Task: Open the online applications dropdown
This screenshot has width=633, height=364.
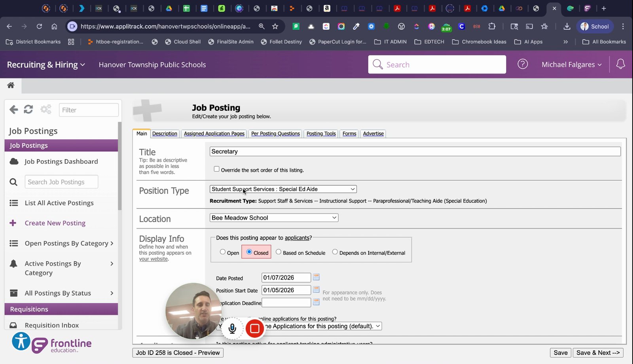Action: click(x=300, y=326)
